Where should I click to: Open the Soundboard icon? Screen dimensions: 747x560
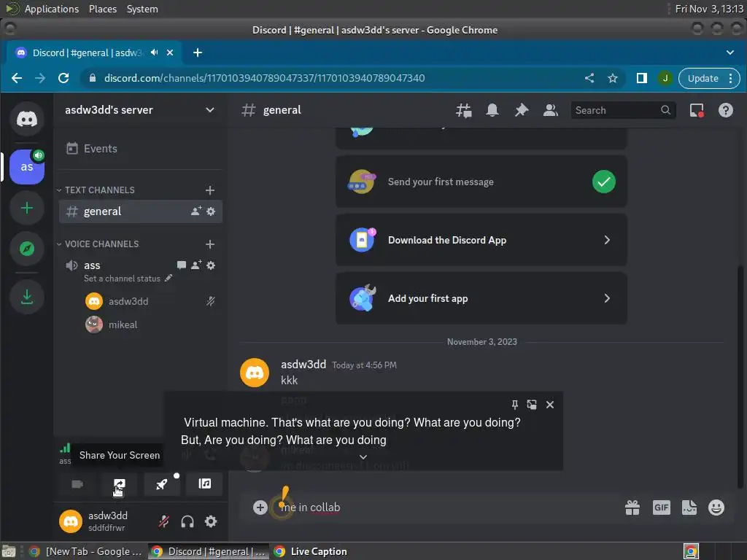pos(204,484)
